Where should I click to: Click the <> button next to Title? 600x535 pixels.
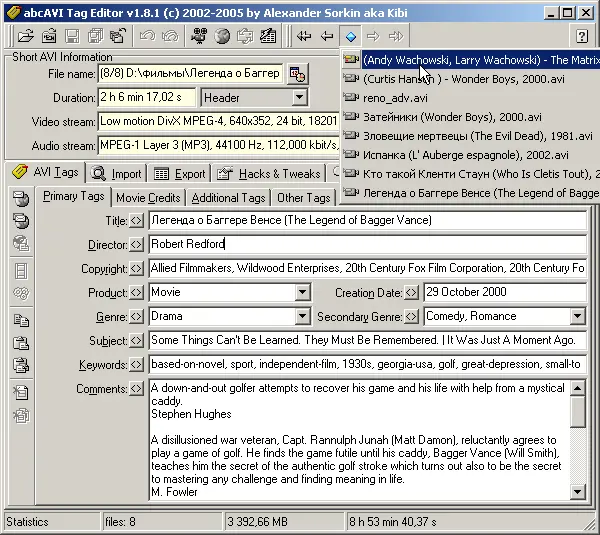pos(137,221)
